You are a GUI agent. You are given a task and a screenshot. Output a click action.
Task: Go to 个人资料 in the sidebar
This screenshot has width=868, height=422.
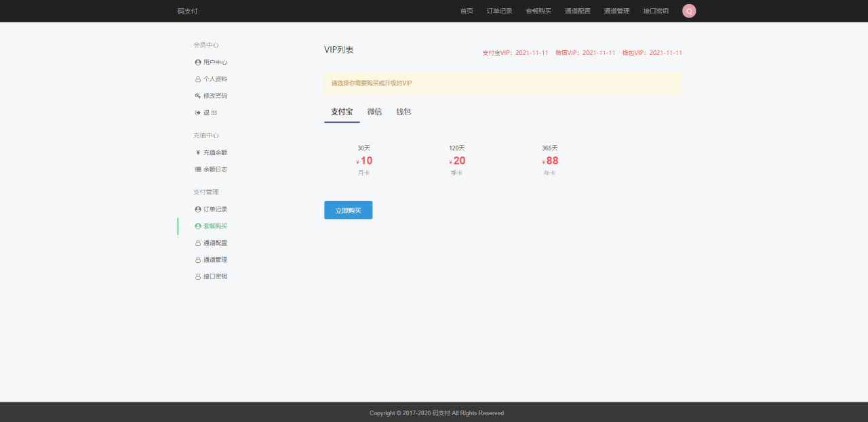[215, 79]
